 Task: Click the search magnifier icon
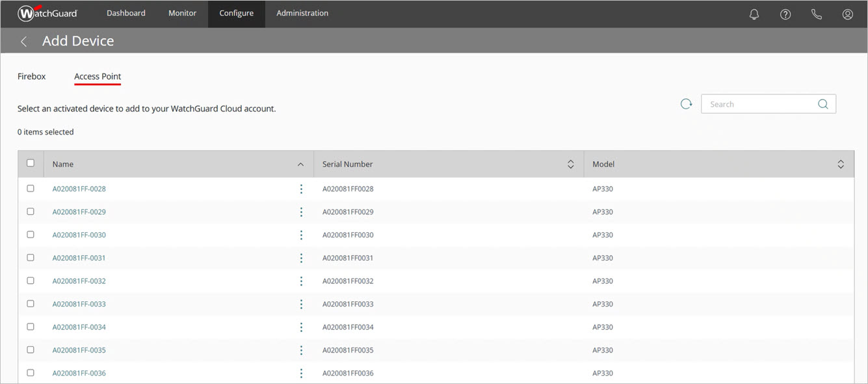click(822, 103)
